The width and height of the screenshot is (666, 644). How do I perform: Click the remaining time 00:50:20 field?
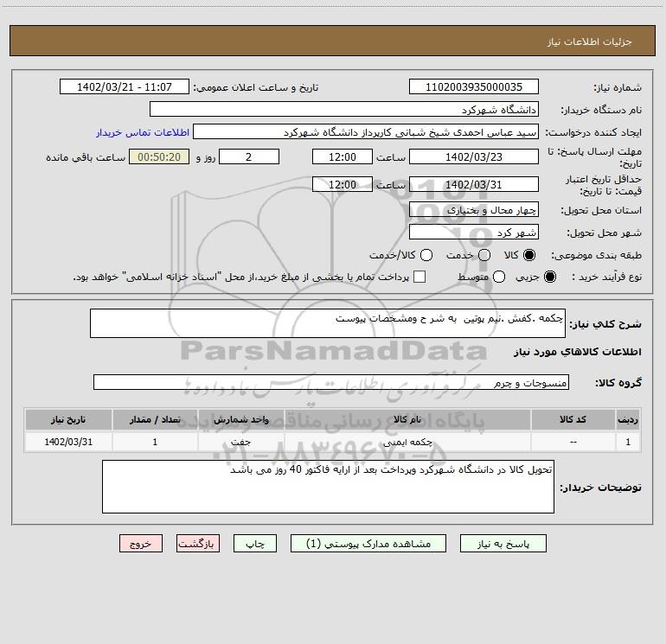coord(159,156)
